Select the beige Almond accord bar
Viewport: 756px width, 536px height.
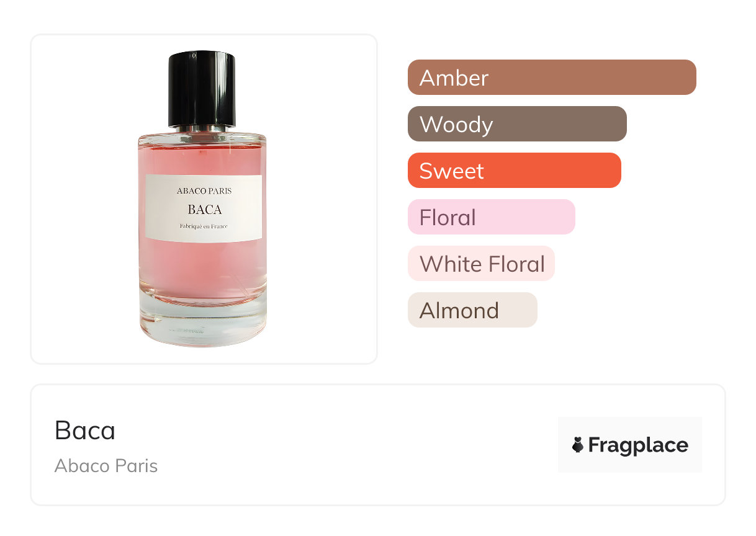(x=472, y=310)
